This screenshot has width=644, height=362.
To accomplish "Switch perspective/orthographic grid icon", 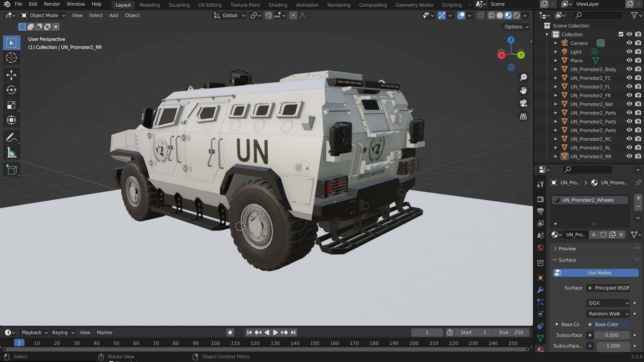I will click(x=523, y=116).
